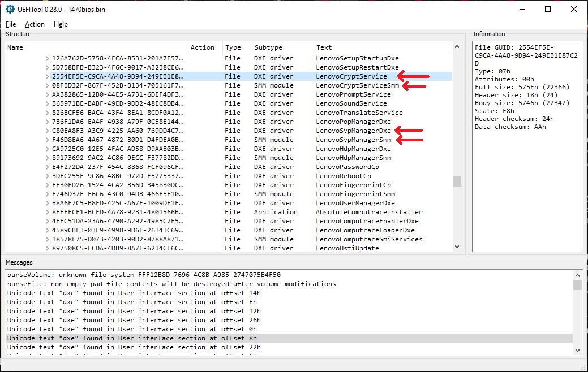The height and width of the screenshot is (372, 588).
Task: Select the LenovoTranslateService text cell
Action: point(359,113)
